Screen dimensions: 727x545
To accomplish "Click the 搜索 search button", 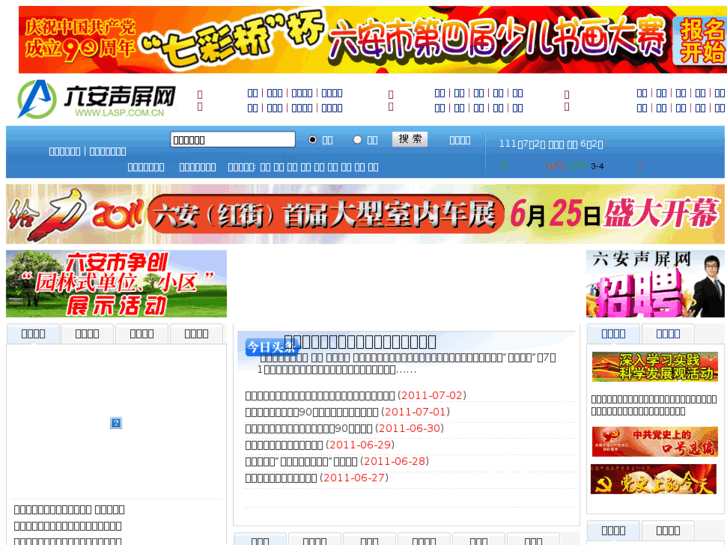I will coord(410,139).
